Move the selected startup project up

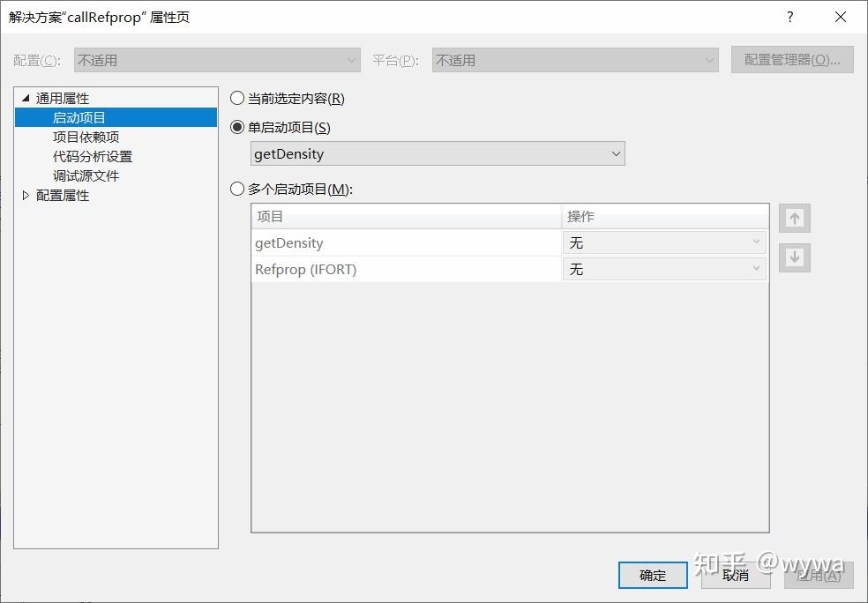pyautogui.click(x=794, y=217)
